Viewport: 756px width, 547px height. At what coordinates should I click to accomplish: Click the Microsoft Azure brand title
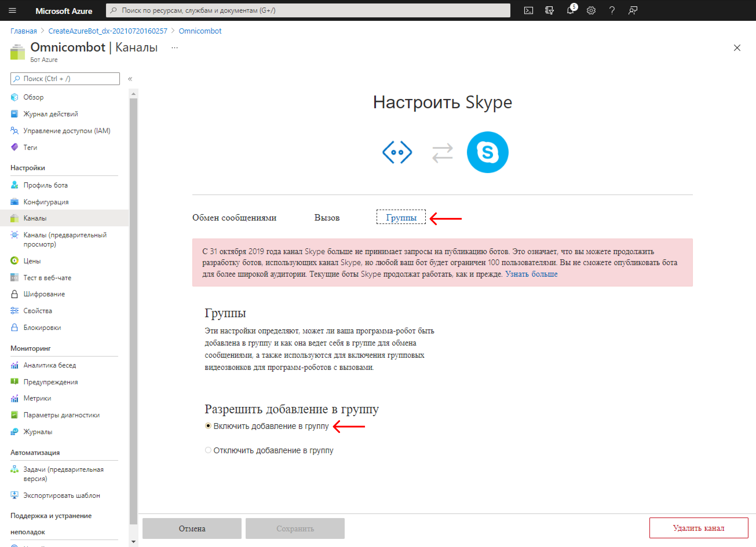(64, 11)
